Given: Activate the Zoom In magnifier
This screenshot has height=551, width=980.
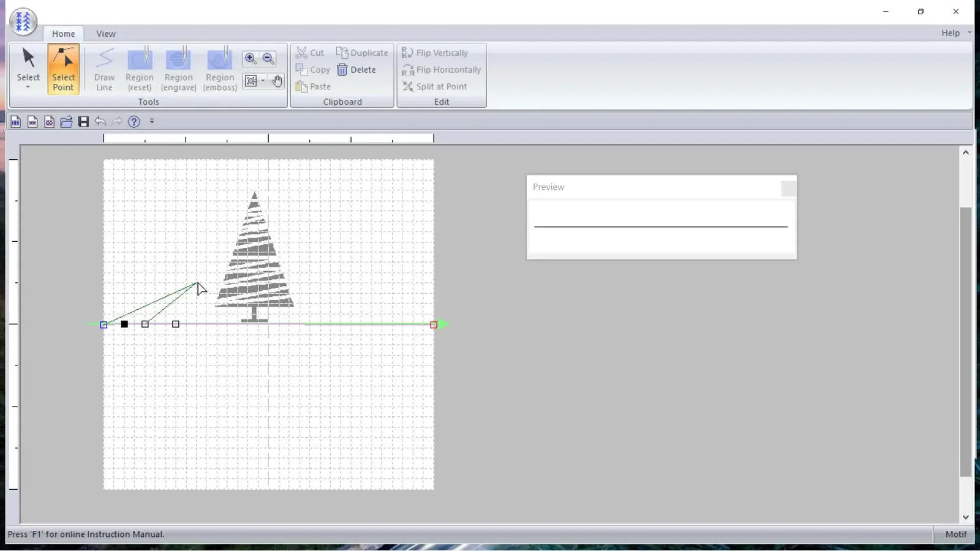Looking at the screenshot, I should point(251,58).
